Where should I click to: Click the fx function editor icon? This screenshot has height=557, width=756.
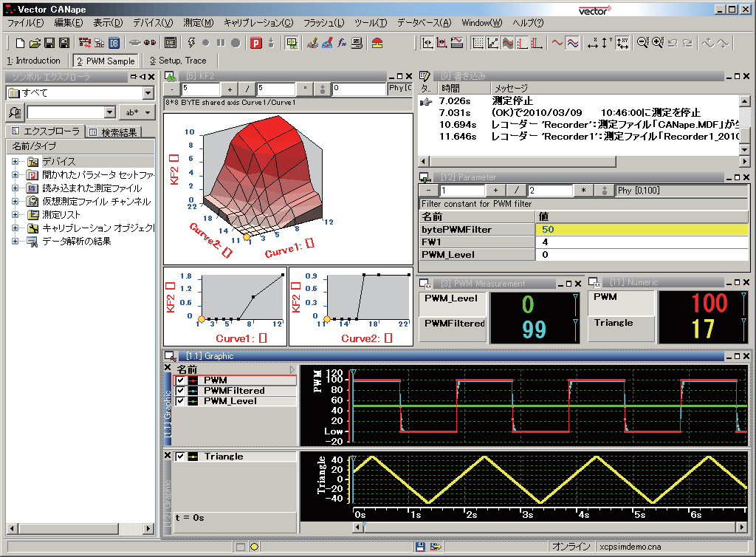(342, 43)
